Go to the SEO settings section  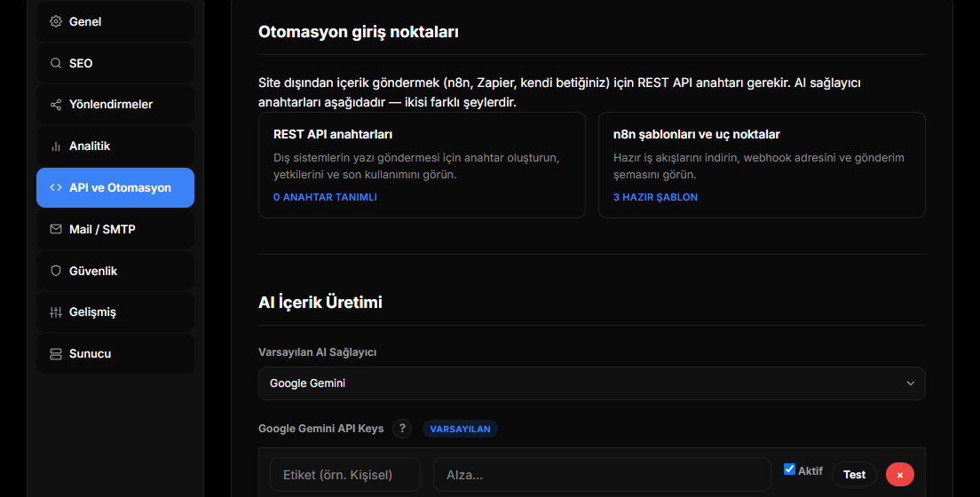click(x=115, y=63)
